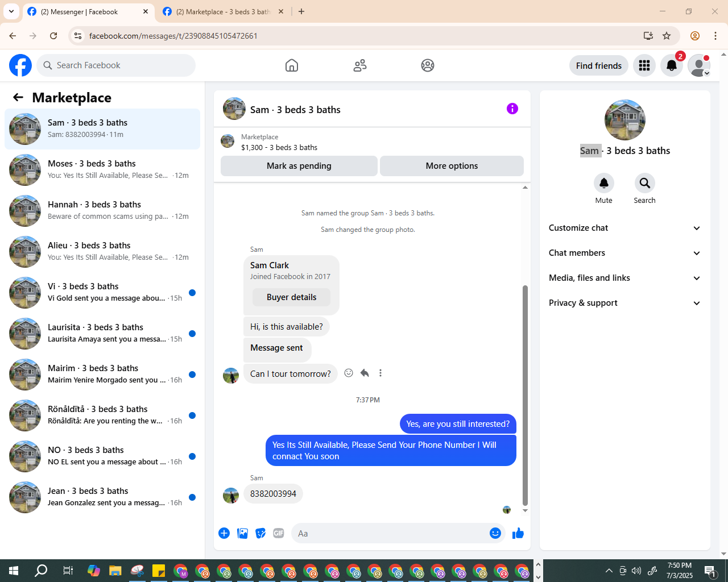Click More options button
Viewport: 728px width, 582px height.
[x=452, y=166]
